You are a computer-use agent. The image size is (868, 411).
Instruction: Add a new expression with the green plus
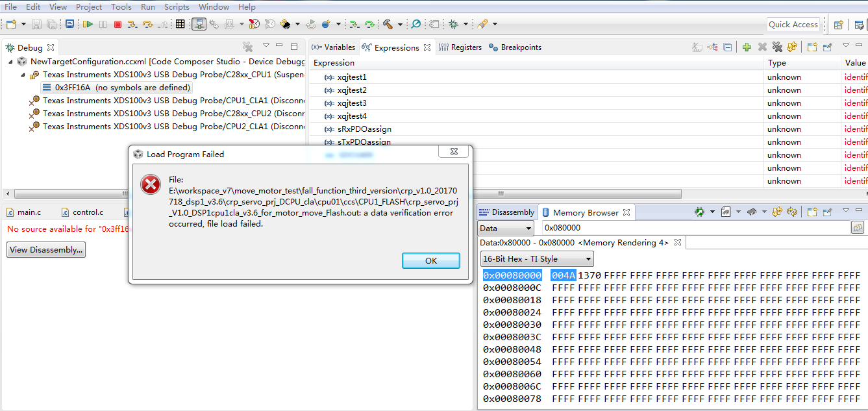747,47
